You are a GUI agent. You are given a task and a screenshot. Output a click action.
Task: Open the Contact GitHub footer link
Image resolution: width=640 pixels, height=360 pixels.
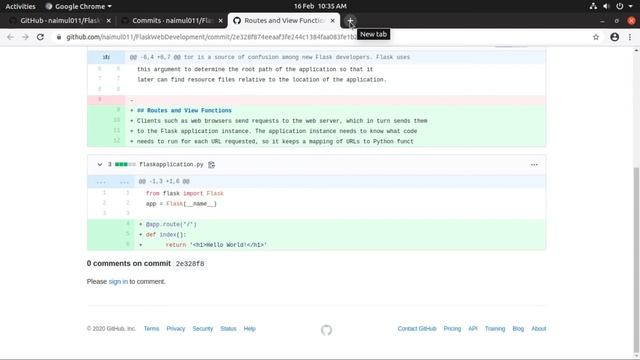point(417,329)
